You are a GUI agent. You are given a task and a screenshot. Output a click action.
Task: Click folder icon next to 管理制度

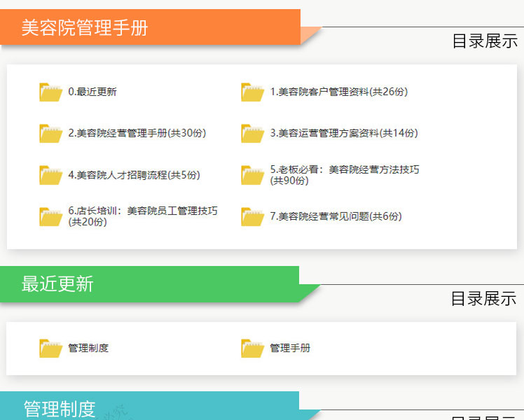[x=50, y=348]
